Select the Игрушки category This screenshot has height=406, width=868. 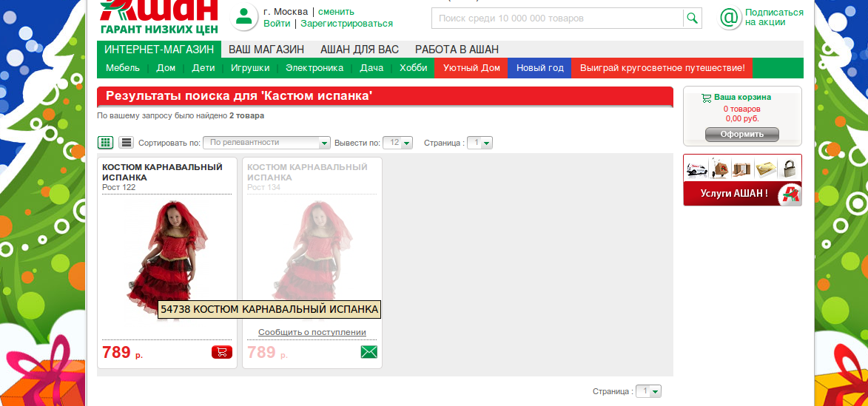pos(250,68)
